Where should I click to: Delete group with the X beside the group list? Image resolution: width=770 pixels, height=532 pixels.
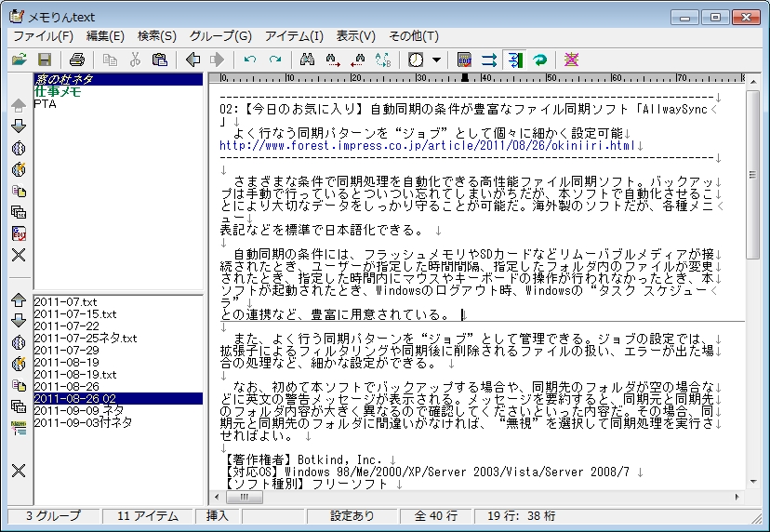click(19, 255)
